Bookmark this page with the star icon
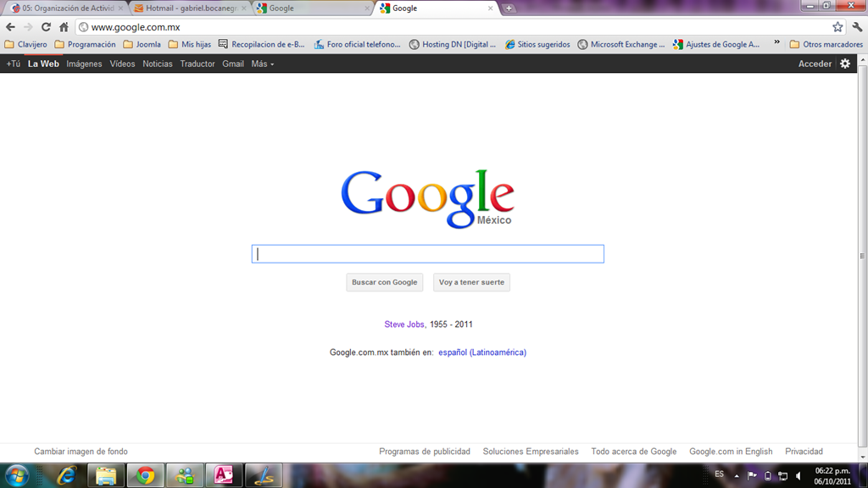 click(837, 27)
